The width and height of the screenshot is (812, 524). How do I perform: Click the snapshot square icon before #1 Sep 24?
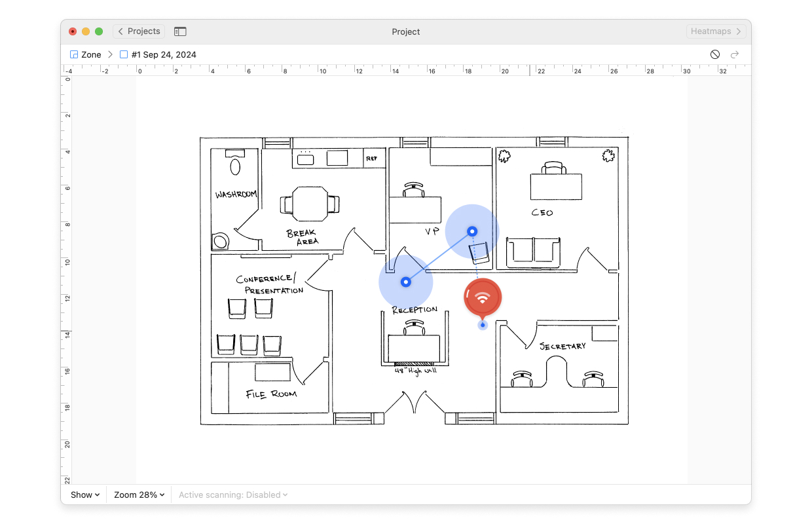[x=124, y=54]
